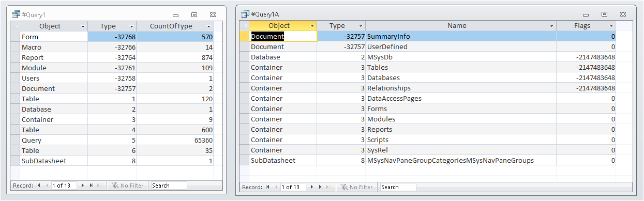Click the Forms name cell in #Query1A

pos(461,109)
